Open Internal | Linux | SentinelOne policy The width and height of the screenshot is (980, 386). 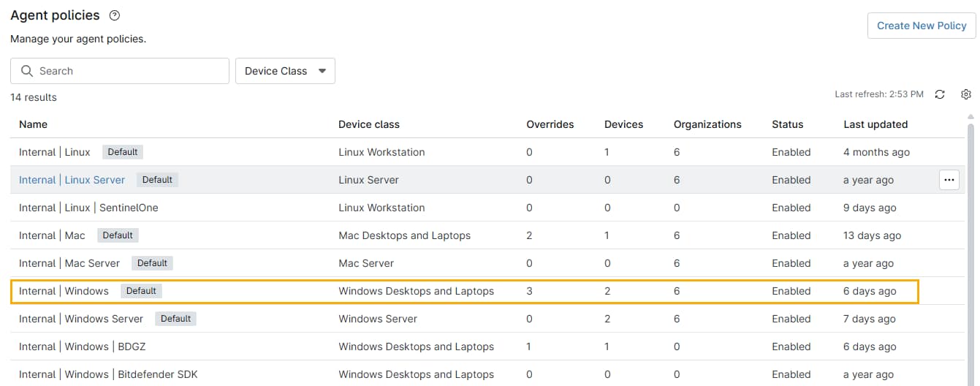click(x=88, y=208)
